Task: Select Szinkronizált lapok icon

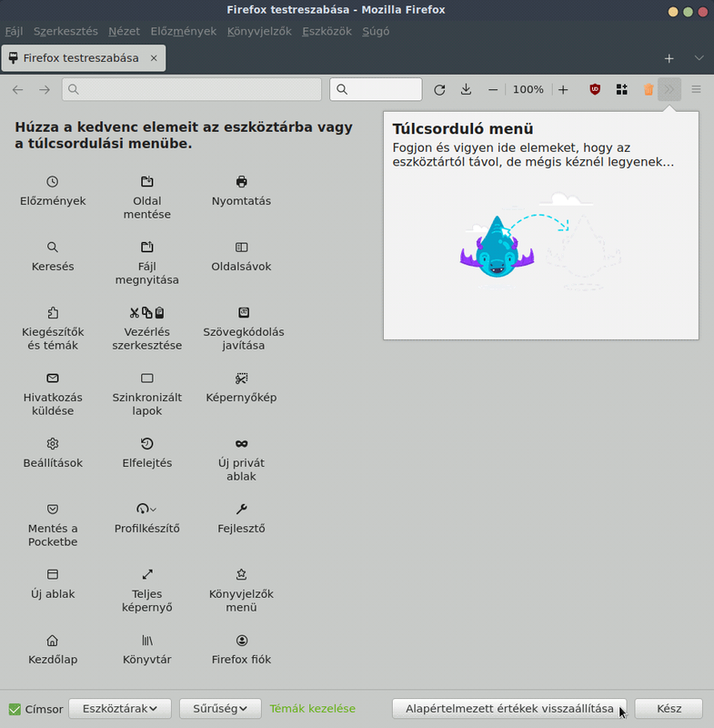Action: point(147,378)
